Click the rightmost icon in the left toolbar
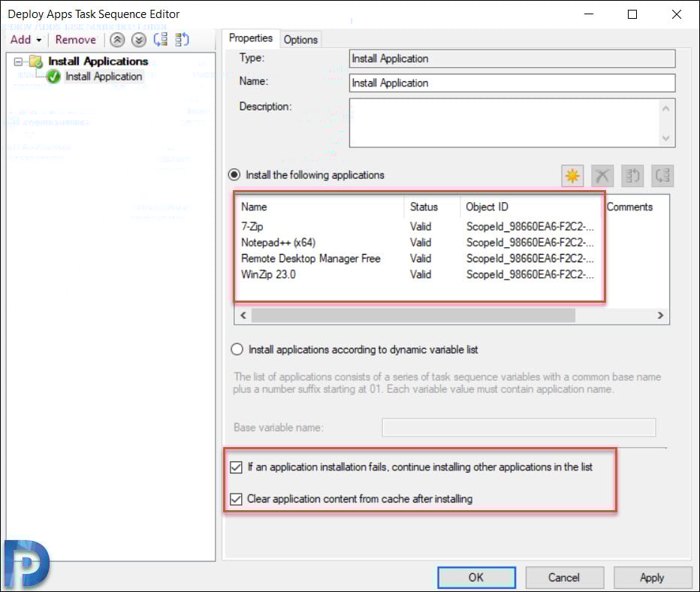This screenshot has height=592, width=700. coord(182,40)
